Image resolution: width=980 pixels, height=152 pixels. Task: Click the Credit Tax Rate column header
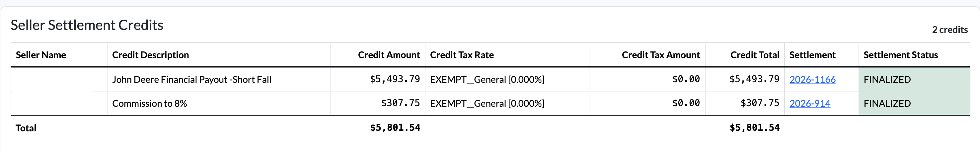point(462,55)
